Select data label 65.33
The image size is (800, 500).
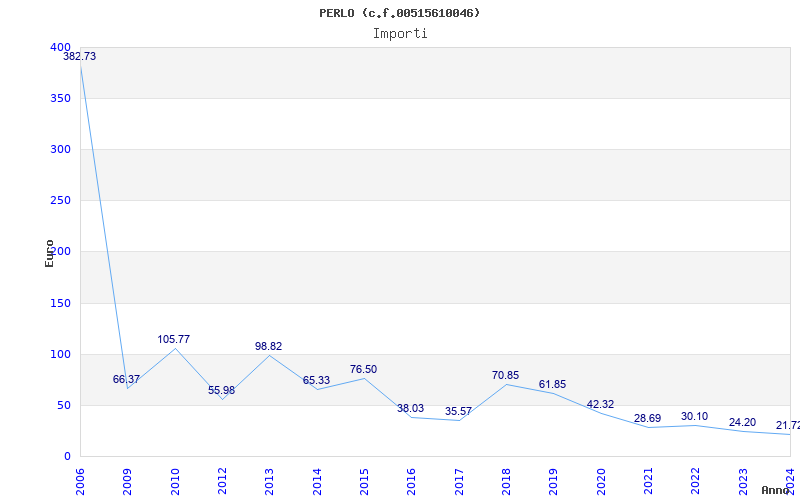tap(316, 381)
